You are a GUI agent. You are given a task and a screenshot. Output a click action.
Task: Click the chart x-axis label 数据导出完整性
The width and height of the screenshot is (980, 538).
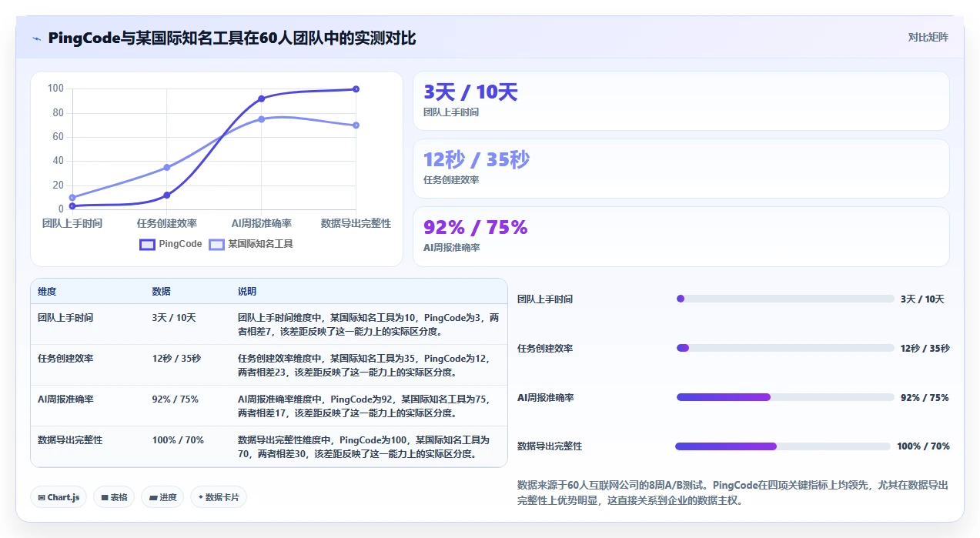(x=356, y=223)
